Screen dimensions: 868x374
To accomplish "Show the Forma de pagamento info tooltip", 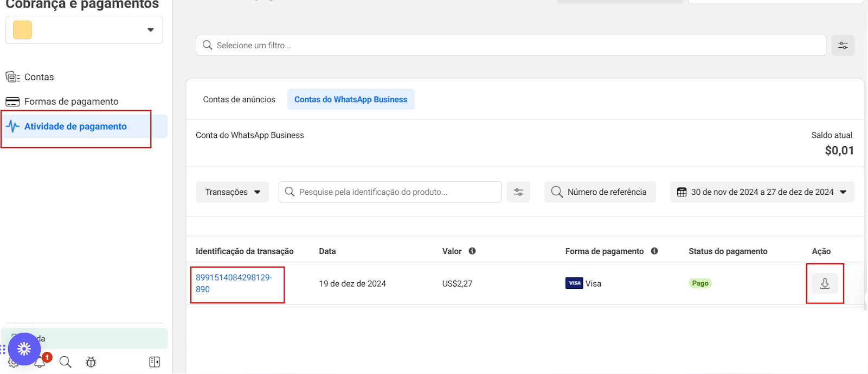I will (x=654, y=251).
